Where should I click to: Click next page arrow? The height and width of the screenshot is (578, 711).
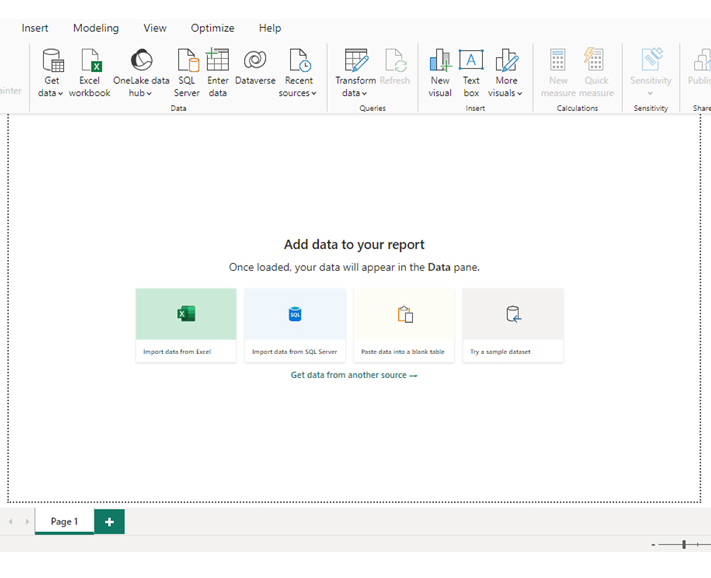27,522
